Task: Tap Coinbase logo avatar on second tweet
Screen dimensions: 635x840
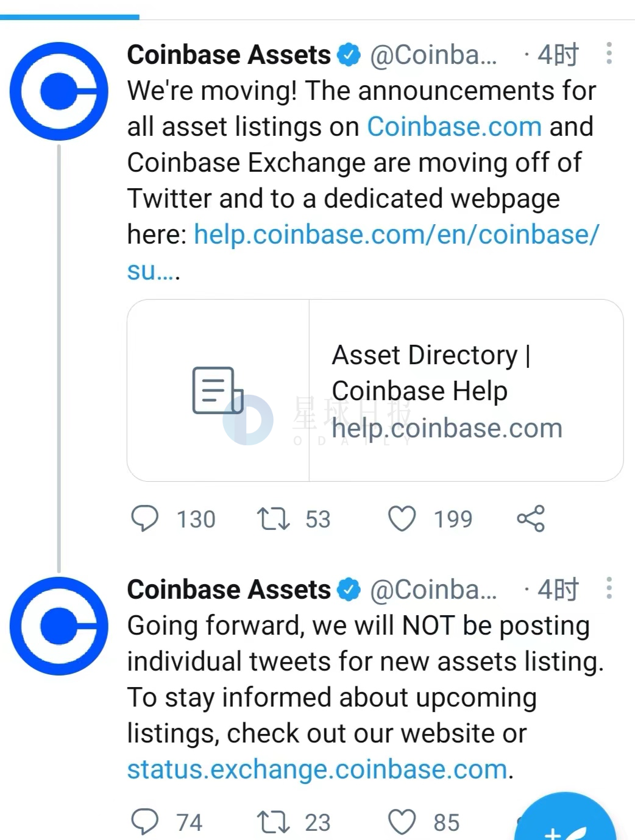Action: [59, 626]
